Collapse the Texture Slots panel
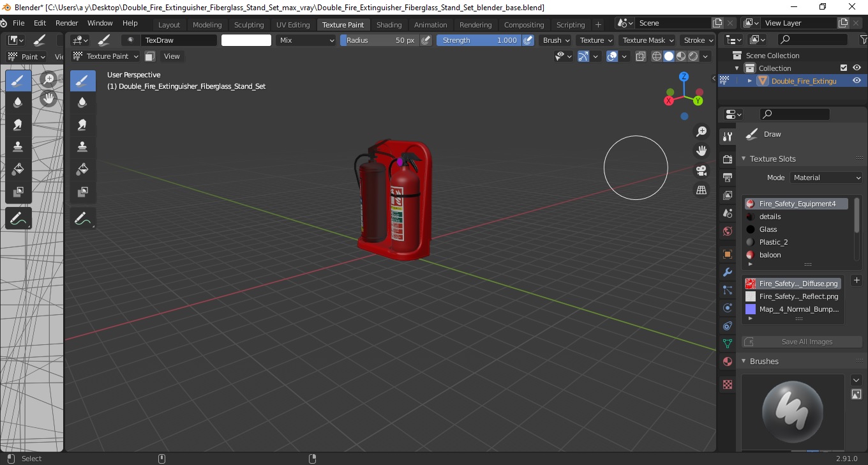868x465 pixels. click(744, 158)
